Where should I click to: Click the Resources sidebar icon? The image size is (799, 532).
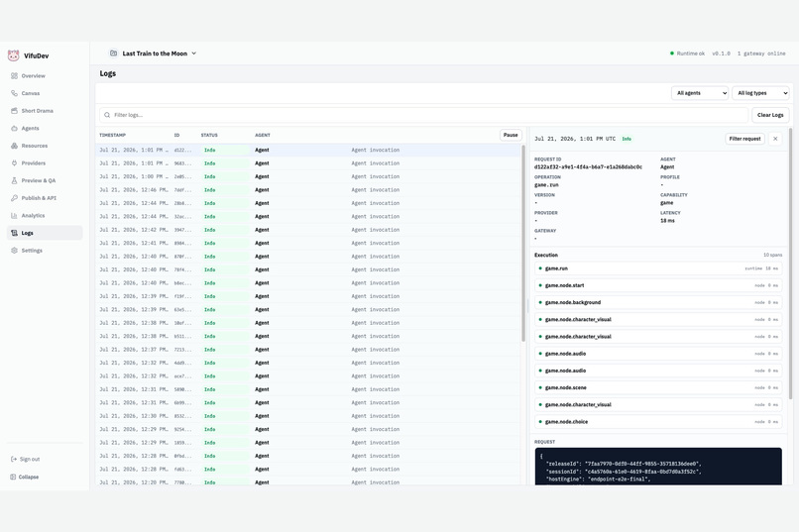14,146
